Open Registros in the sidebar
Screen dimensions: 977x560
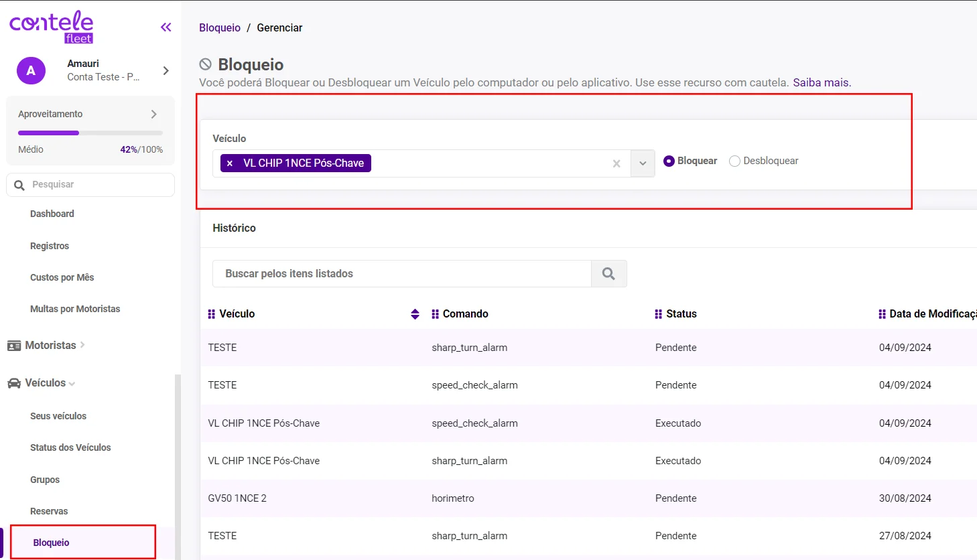point(50,246)
